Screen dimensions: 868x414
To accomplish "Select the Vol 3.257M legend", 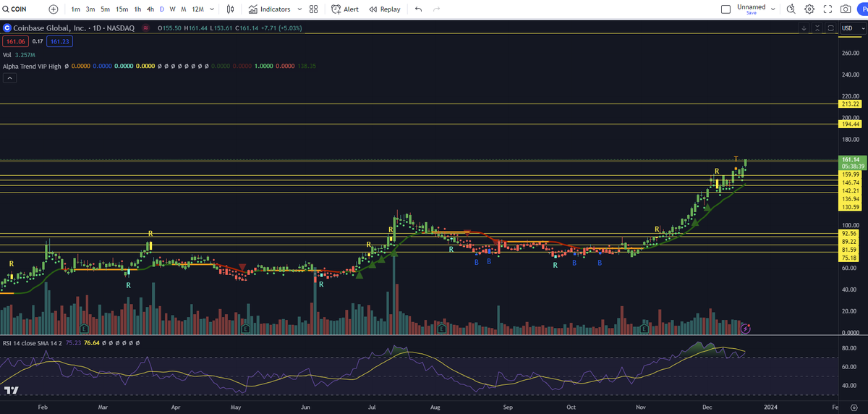I will pyautogui.click(x=18, y=54).
